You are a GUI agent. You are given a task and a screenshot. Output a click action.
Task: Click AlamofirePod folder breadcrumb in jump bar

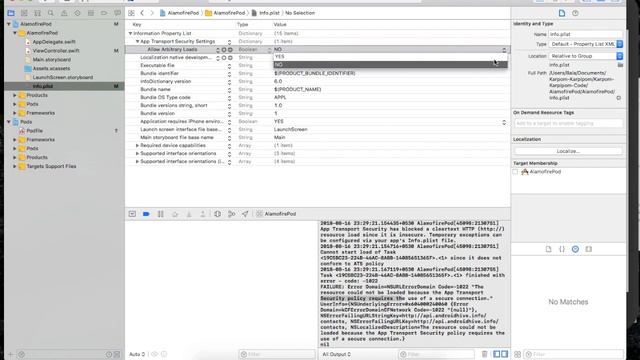(225, 13)
